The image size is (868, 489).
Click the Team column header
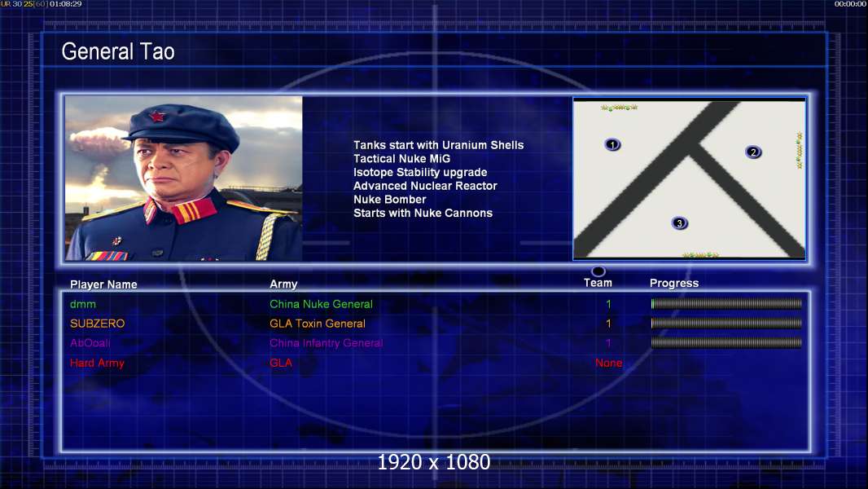598,283
